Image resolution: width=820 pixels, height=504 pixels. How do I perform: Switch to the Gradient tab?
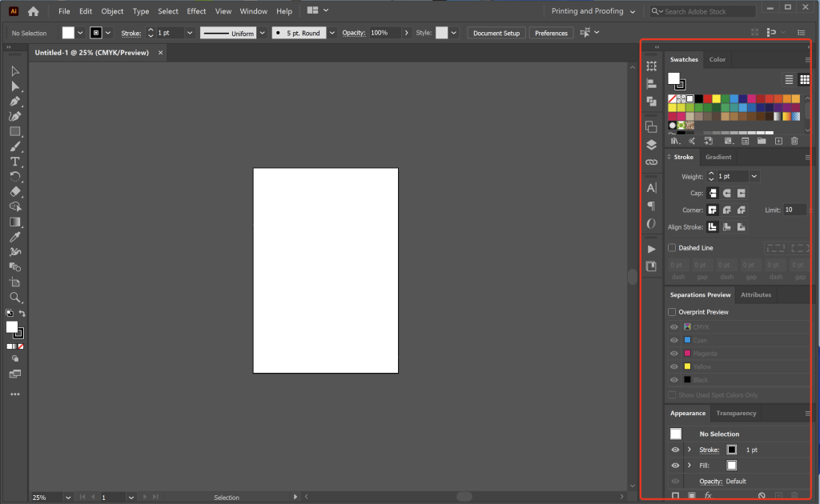718,157
